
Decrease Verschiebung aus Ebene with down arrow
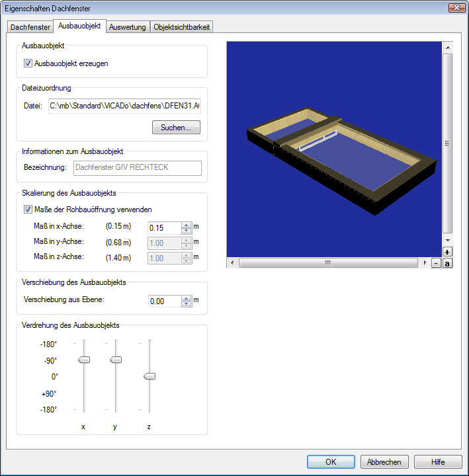(186, 304)
